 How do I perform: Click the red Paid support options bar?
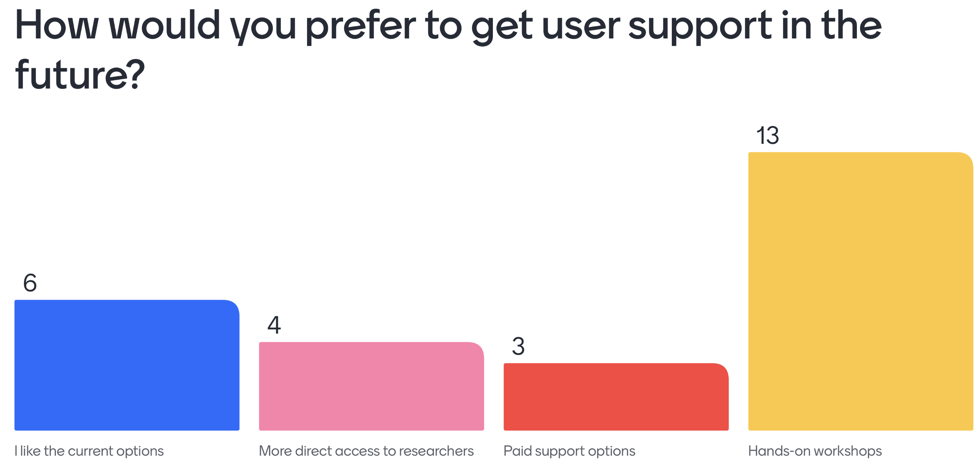(616, 397)
